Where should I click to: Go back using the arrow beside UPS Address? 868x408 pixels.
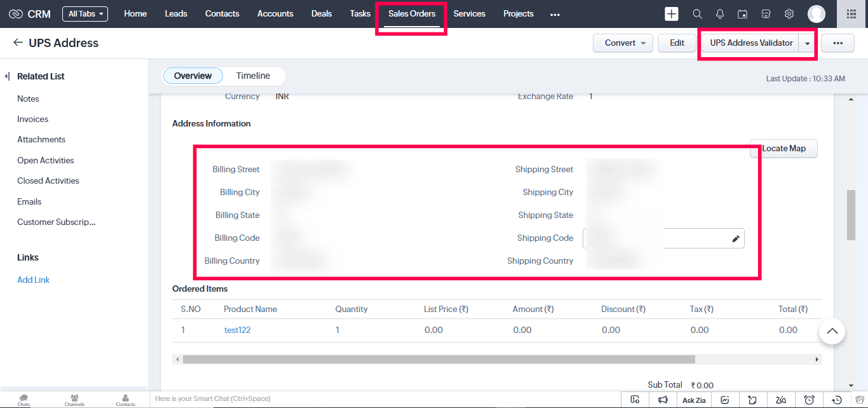[x=18, y=43]
